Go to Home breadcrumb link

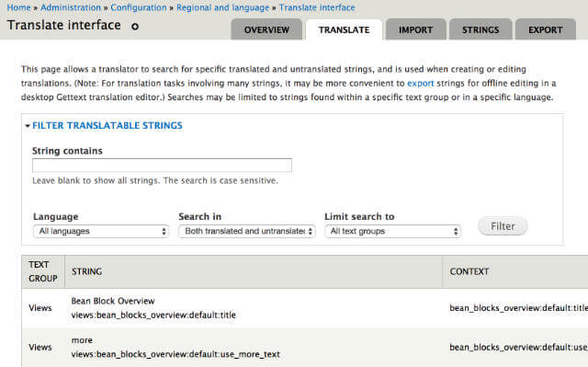point(18,7)
